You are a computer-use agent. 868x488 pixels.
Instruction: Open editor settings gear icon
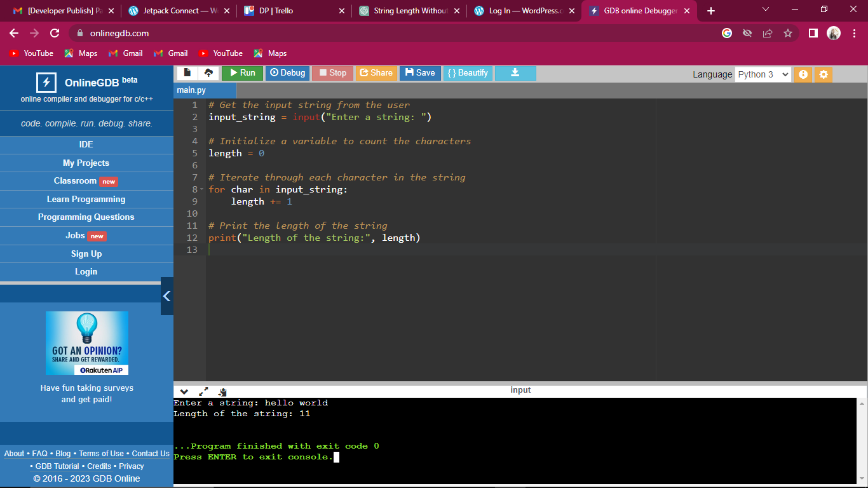pyautogui.click(x=824, y=74)
